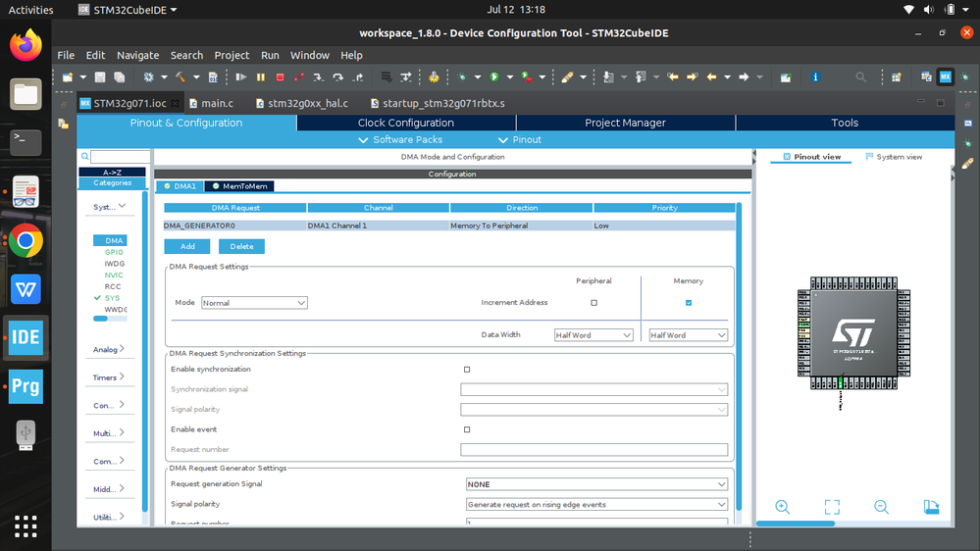Click the category search input field
The width and height of the screenshot is (980, 551).
tap(120, 156)
